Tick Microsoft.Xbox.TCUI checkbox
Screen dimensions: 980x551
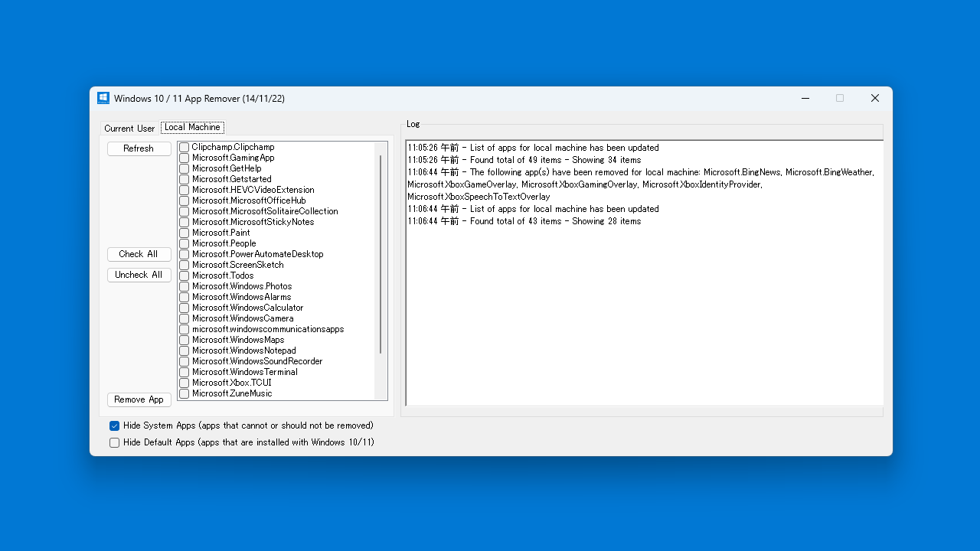coord(185,383)
